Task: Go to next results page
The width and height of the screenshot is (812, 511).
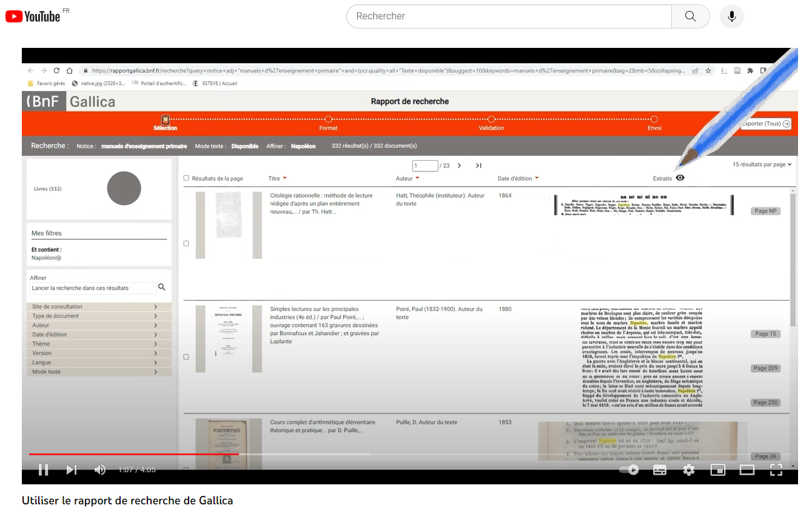Action: [459, 165]
